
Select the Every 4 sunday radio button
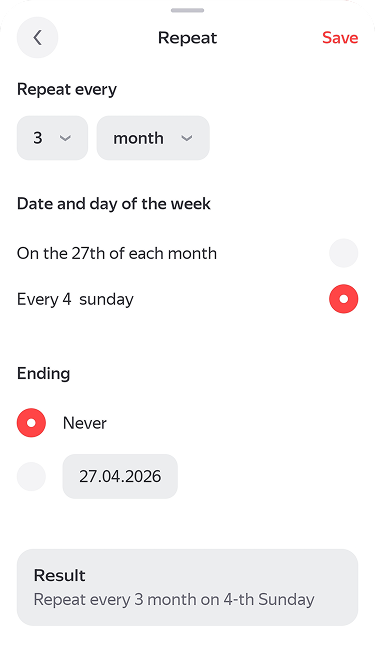[x=343, y=299]
